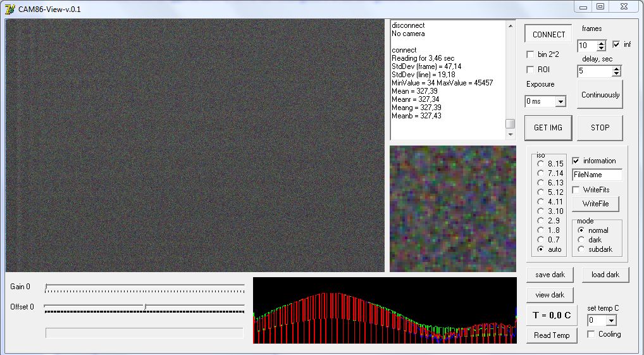
Task: Click the save dark button
Action: (550, 275)
